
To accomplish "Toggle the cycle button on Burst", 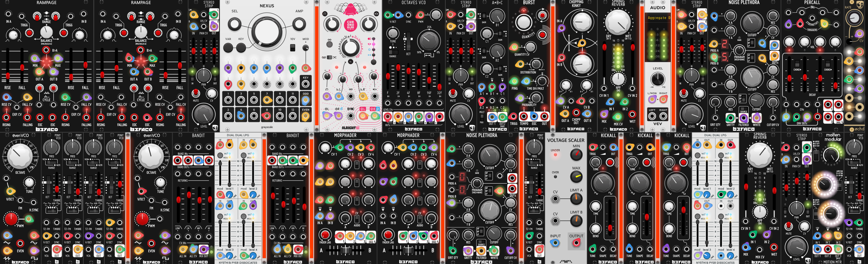I will [x=542, y=15].
